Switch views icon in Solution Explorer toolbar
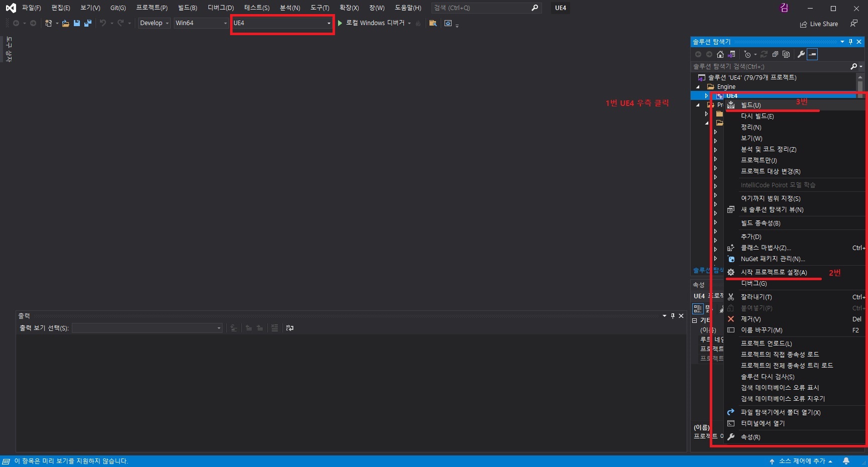Screen dimensions: 868x467 (731, 54)
